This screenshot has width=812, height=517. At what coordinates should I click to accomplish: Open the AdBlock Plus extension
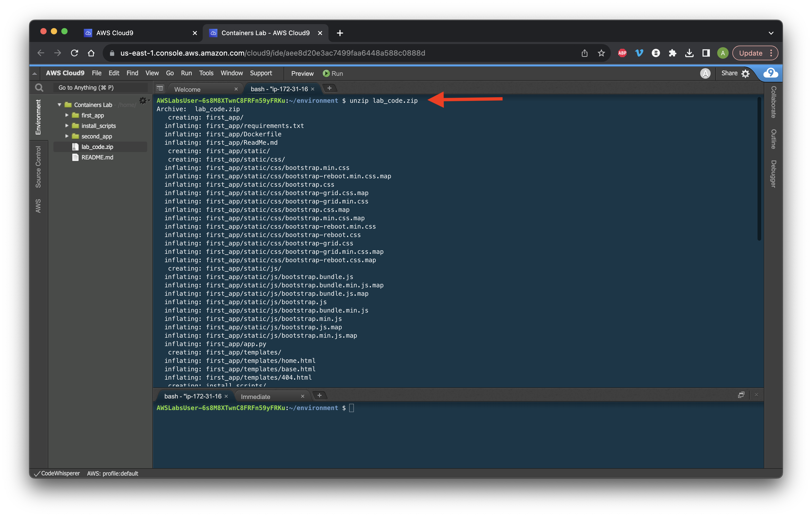pos(622,53)
